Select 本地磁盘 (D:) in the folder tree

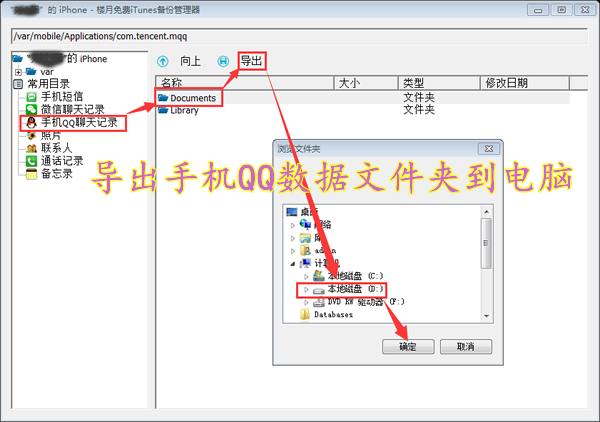(355, 289)
